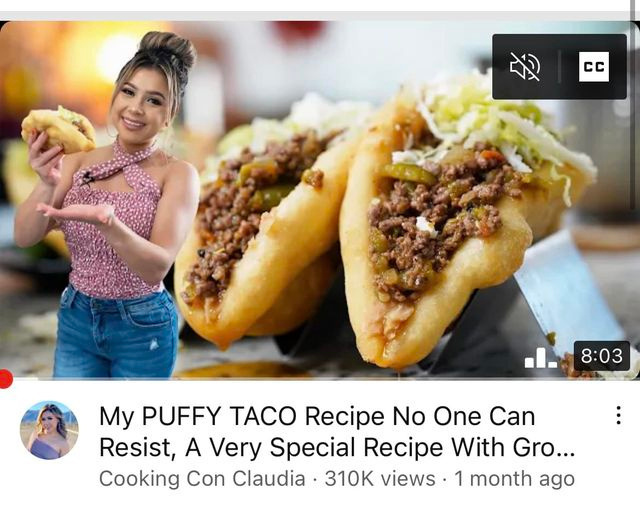The image size is (640, 512).
Task: Click the 1 month ago upload label
Action: tap(514, 479)
